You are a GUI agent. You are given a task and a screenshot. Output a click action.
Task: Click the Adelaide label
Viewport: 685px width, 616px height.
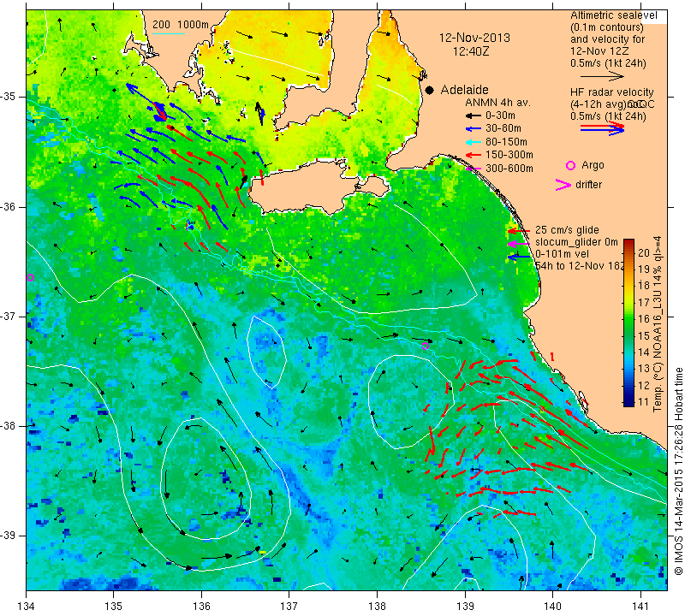click(x=464, y=90)
